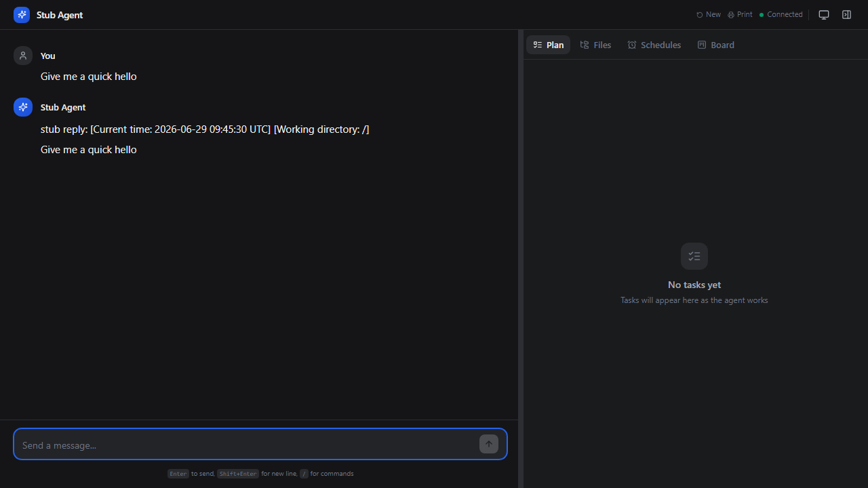Image resolution: width=868 pixels, height=488 pixels.
Task: Click the 'You' sender name
Action: [48, 56]
